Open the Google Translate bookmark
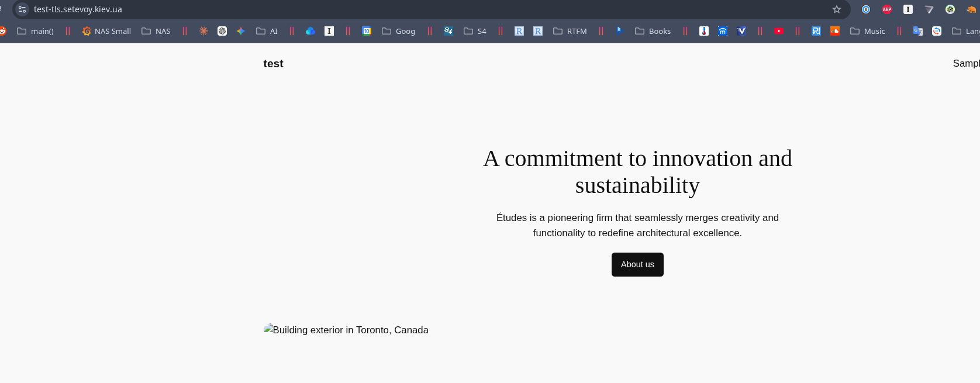Screen dimensions: 980x383 click(x=918, y=31)
